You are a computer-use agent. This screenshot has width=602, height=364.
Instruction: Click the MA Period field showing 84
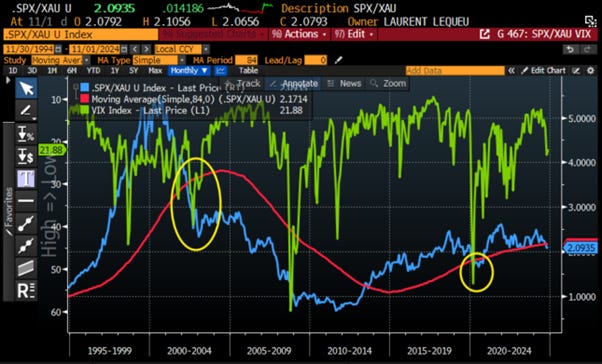tap(246, 60)
